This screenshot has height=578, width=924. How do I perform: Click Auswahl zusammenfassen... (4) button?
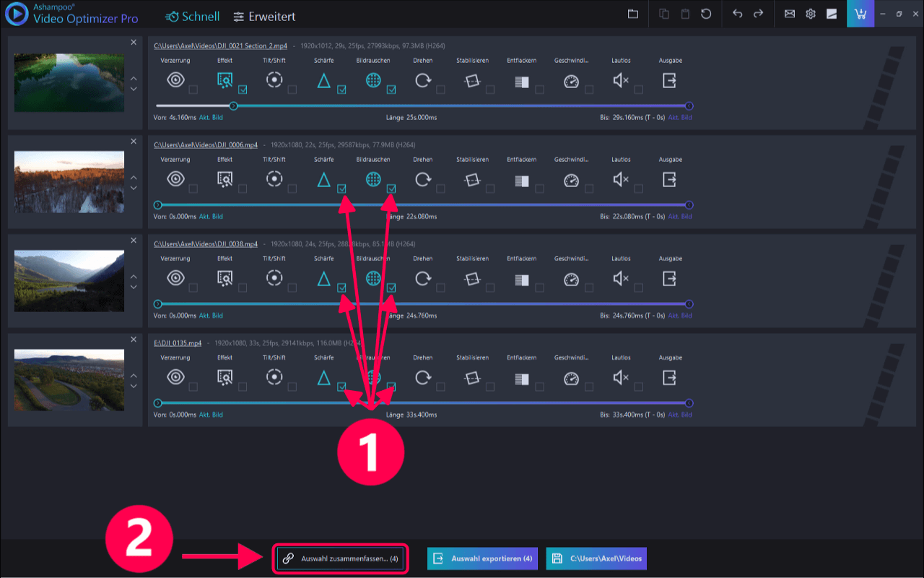(x=340, y=558)
